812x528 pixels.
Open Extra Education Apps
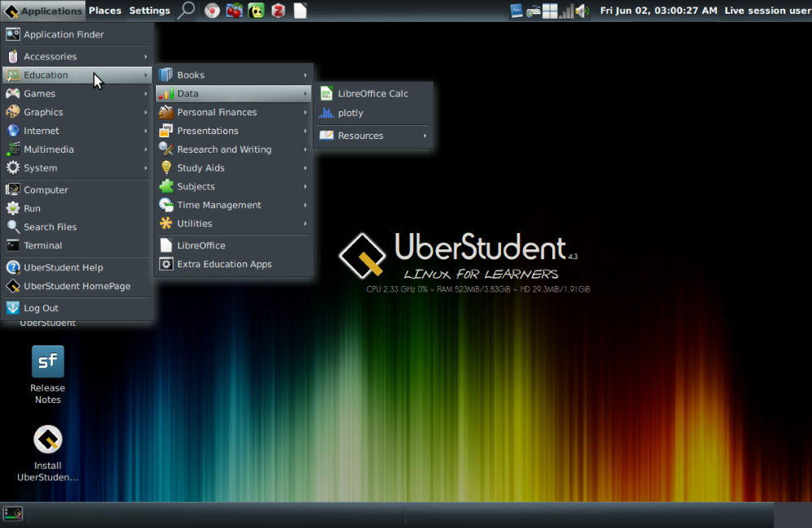click(234, 265)
